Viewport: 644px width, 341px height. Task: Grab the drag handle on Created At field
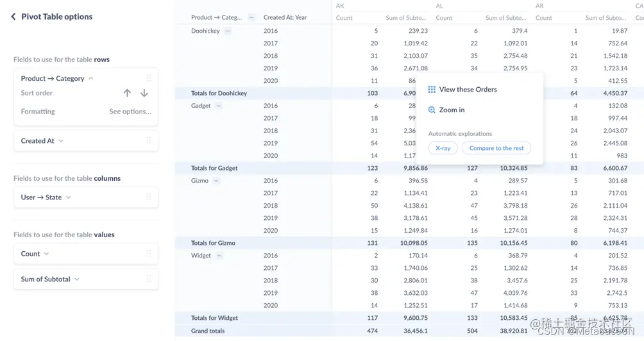point(149,141)
